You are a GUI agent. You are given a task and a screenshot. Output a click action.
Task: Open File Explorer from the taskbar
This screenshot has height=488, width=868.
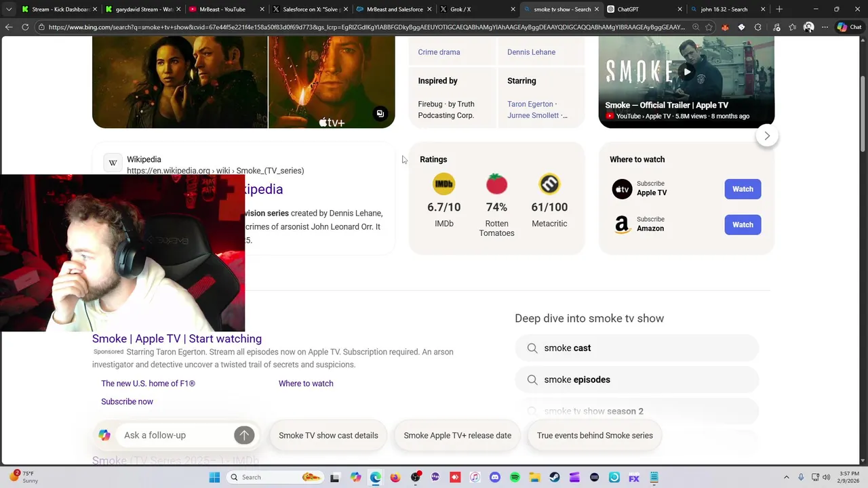click(534, 477)
